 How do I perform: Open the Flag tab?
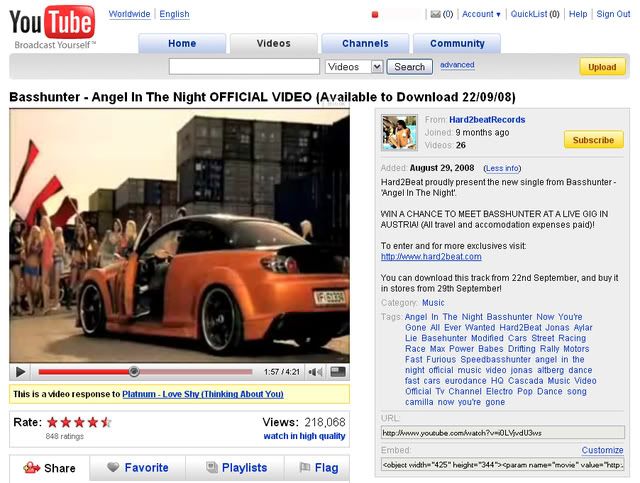tap(314, 467)
